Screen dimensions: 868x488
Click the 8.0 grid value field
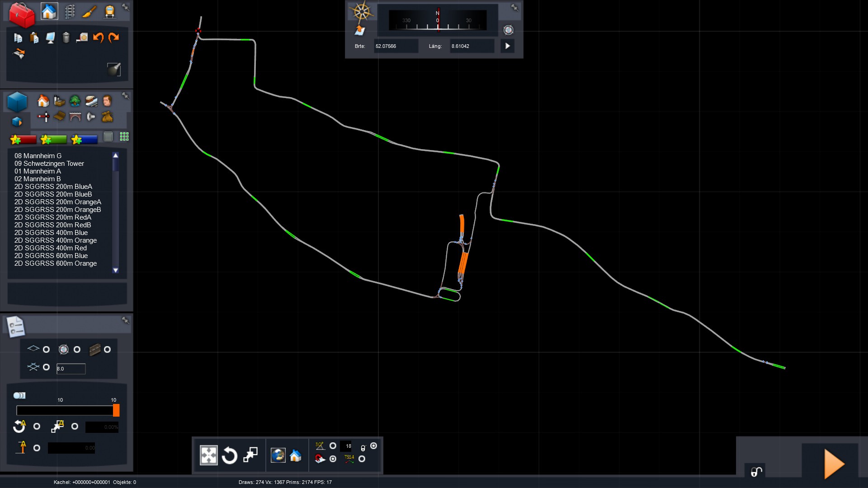71,369
